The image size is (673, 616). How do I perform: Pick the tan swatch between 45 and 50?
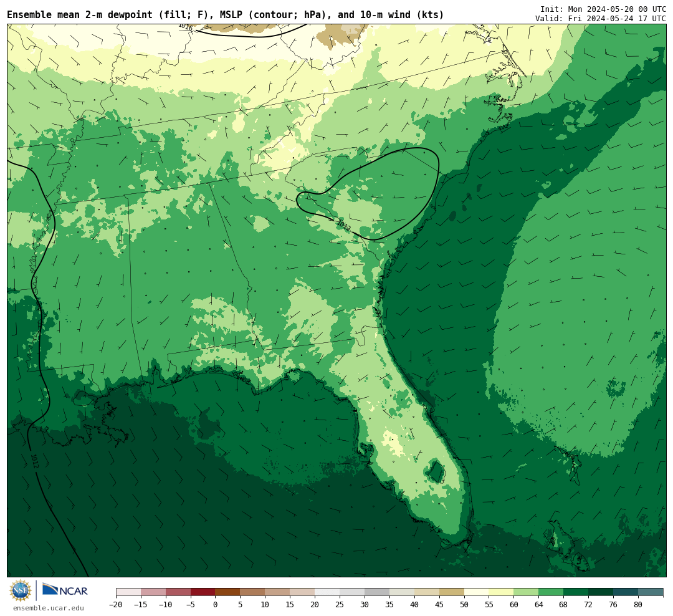[452, 592]
